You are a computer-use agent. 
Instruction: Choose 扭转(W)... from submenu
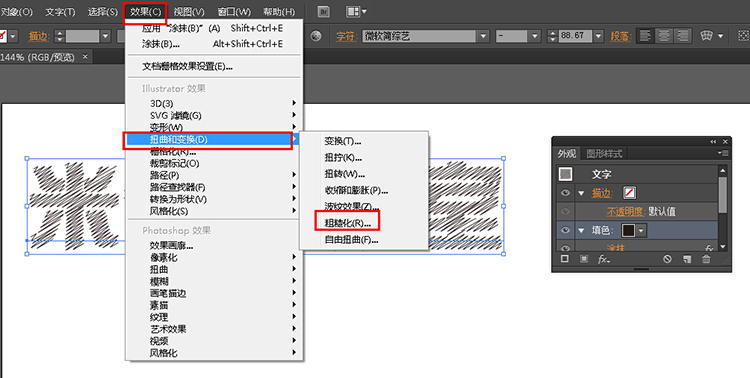click(345, 174)
